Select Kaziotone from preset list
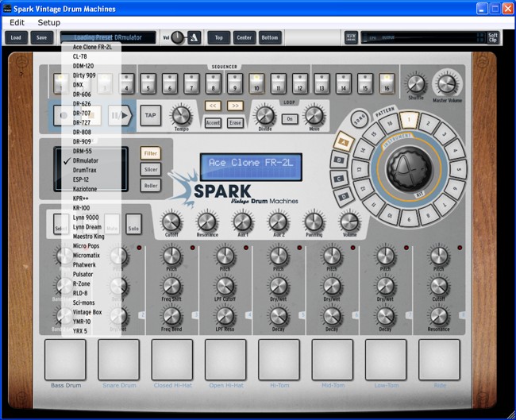Image resolution: width=516 pixels, height=420 pixels. pos(92,189)
